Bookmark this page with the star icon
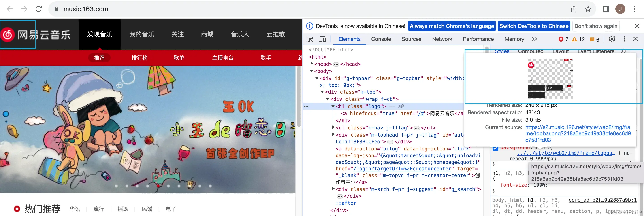 click(x=588, y=9)
